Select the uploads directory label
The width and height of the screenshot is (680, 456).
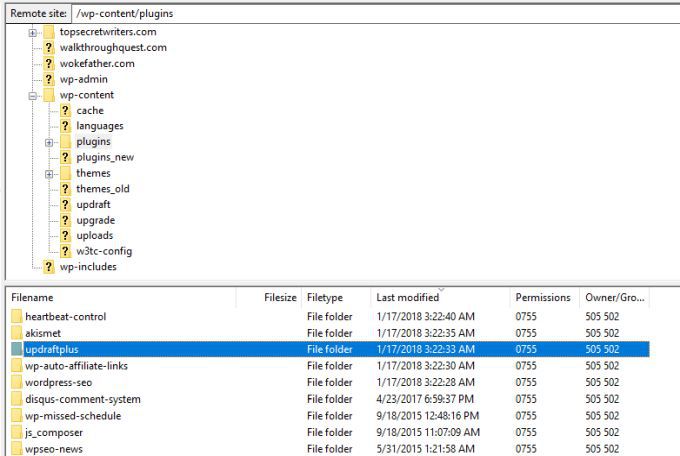point(95,236)
